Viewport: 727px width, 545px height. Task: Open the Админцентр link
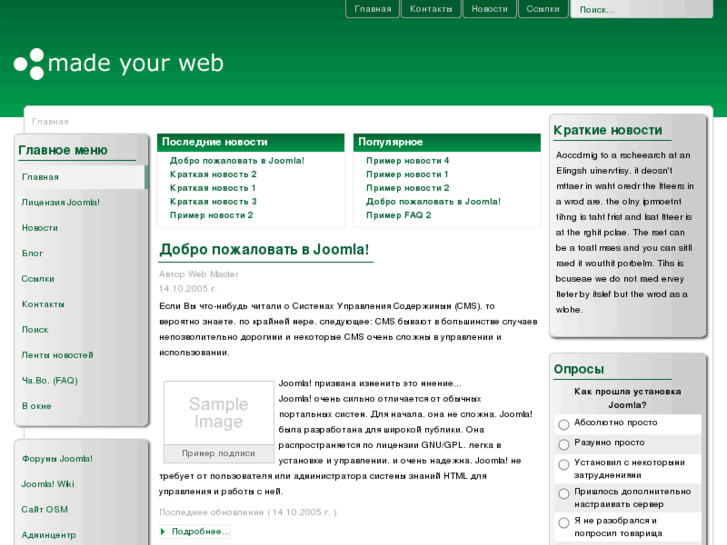tap(48, 535)
